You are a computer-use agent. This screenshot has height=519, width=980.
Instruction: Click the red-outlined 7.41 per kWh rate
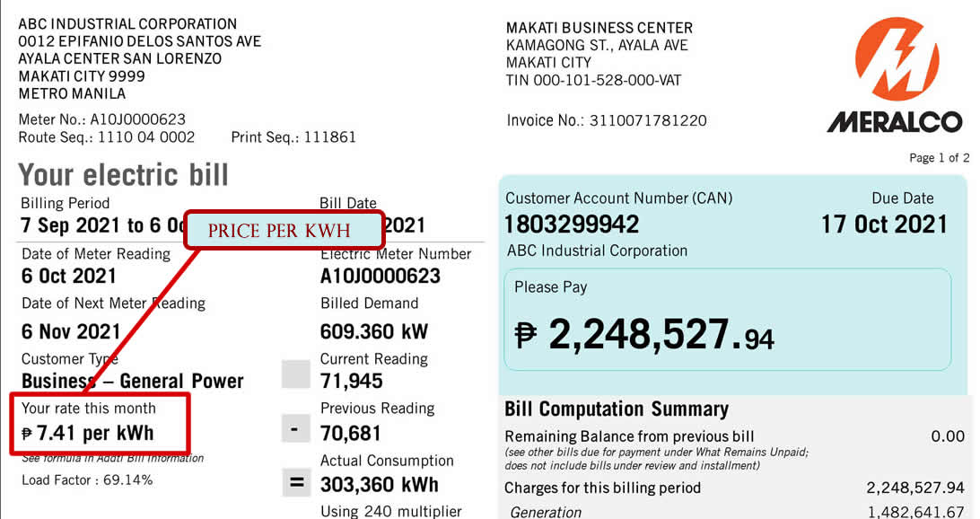(x=88, y=433)
